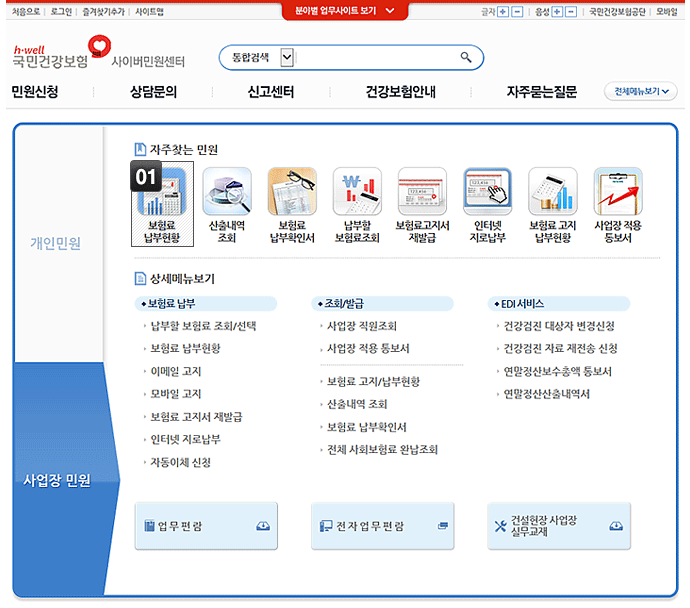Screen dimensions: 690x608
Task: Open the 사업장 직원조회 link
Action: coord(362,326)
